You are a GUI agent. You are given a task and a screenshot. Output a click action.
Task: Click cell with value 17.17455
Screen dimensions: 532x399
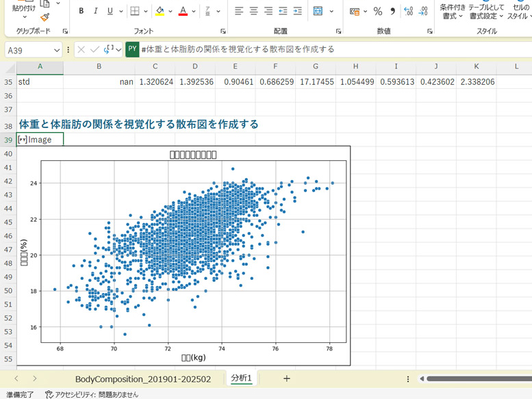[x=316, y=82]
